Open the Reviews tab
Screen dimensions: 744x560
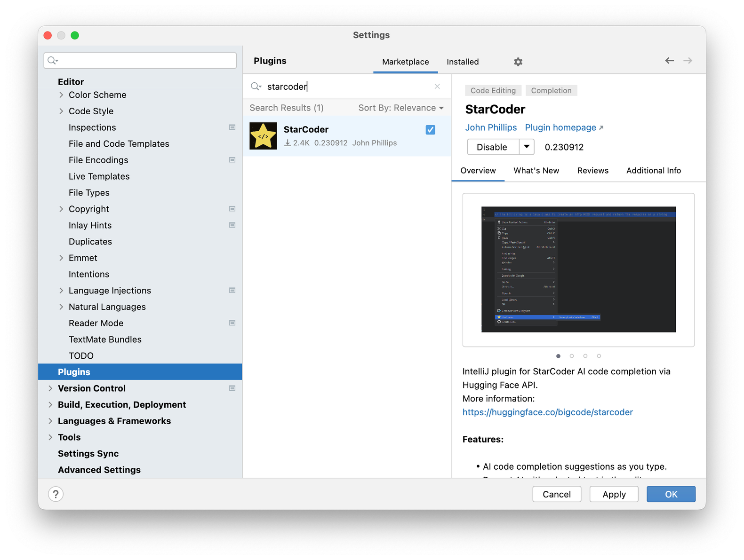[592, 171]
